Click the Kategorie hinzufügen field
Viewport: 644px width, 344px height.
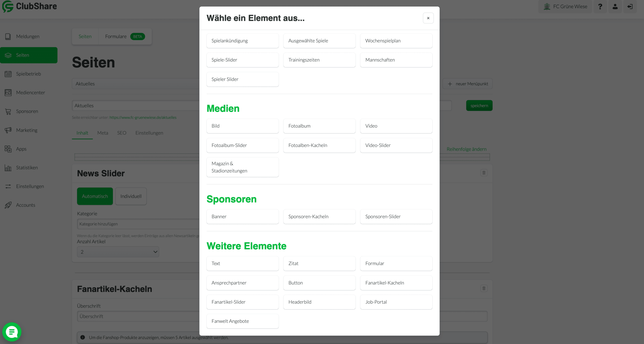pyautogui.click(x=138, y=224)
